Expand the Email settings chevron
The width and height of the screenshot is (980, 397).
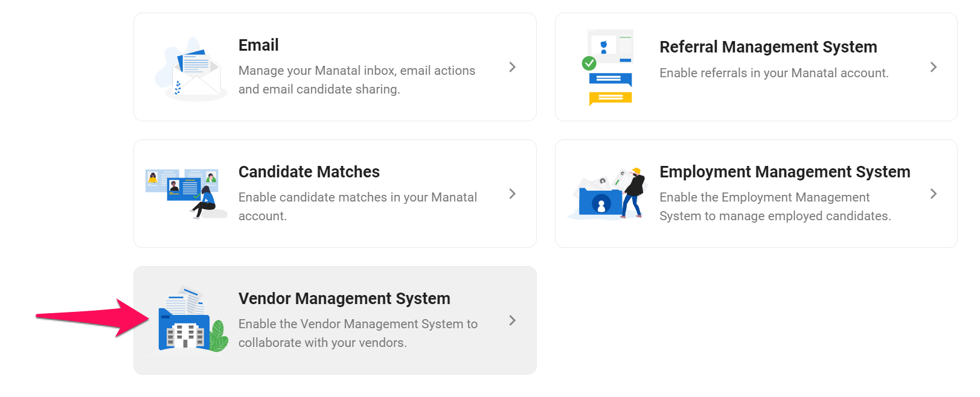pos(512,67)
